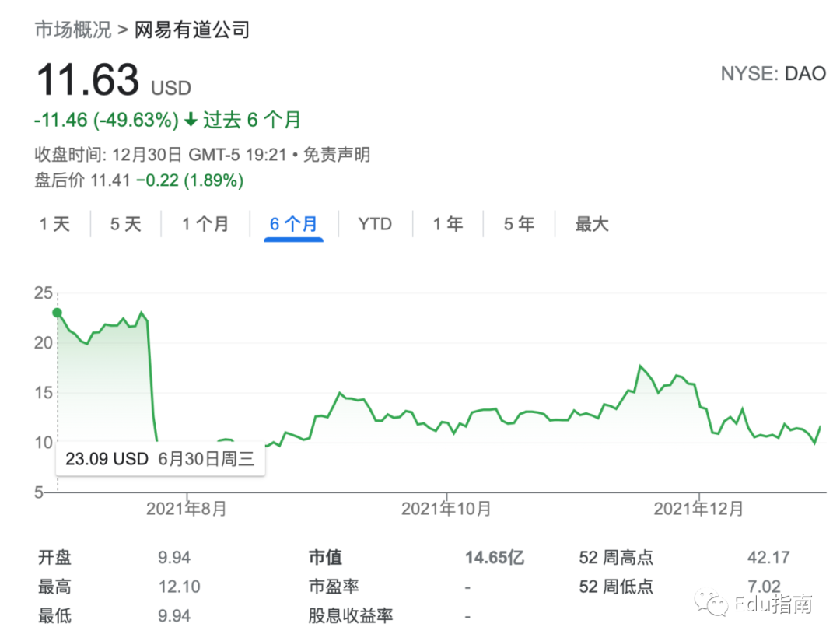Select the 5 天 range tab
840x641 pixels.
pos(126,224)
